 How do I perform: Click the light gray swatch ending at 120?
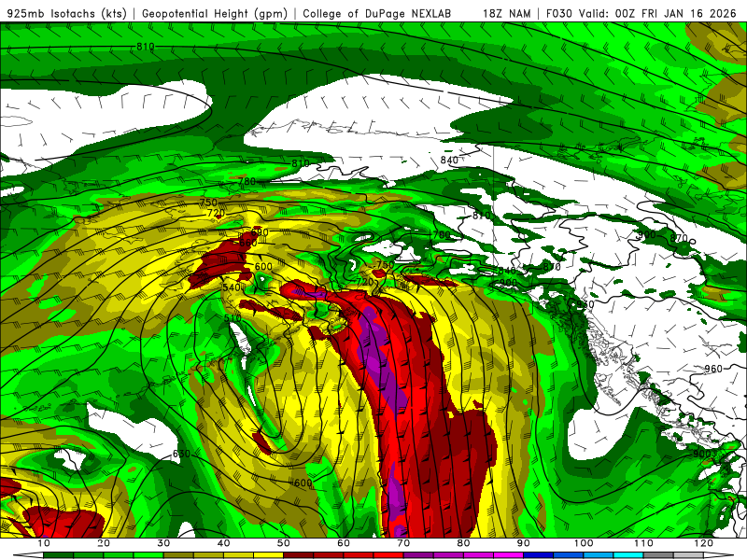click(688, 555)
